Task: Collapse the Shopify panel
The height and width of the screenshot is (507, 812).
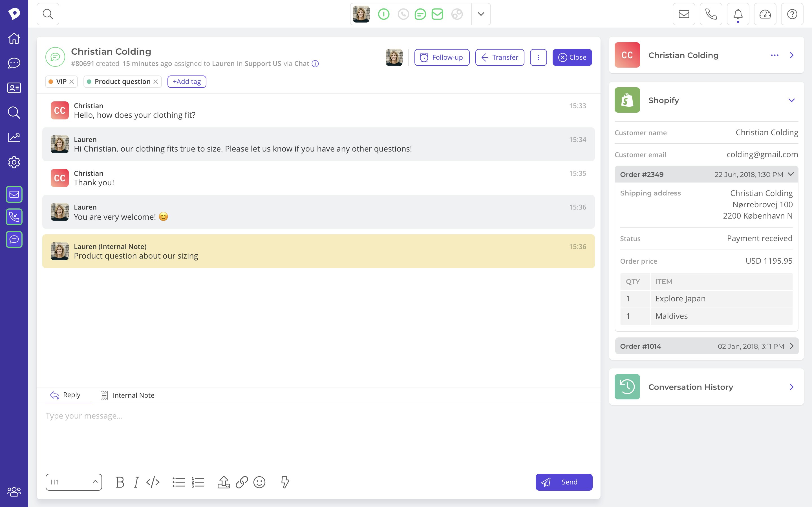Action: click(x=791, y=100)
